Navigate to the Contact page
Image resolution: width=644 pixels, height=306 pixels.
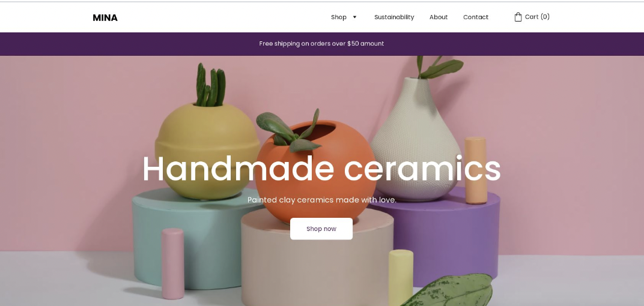click(476, 17)
